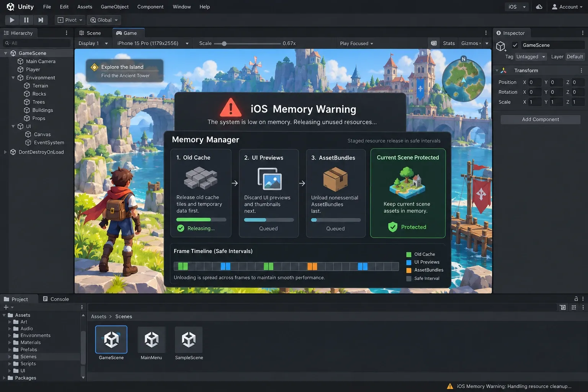Screen dimensions: 588x392
Task: Collapse the Environment tree node
Action: 13,78
